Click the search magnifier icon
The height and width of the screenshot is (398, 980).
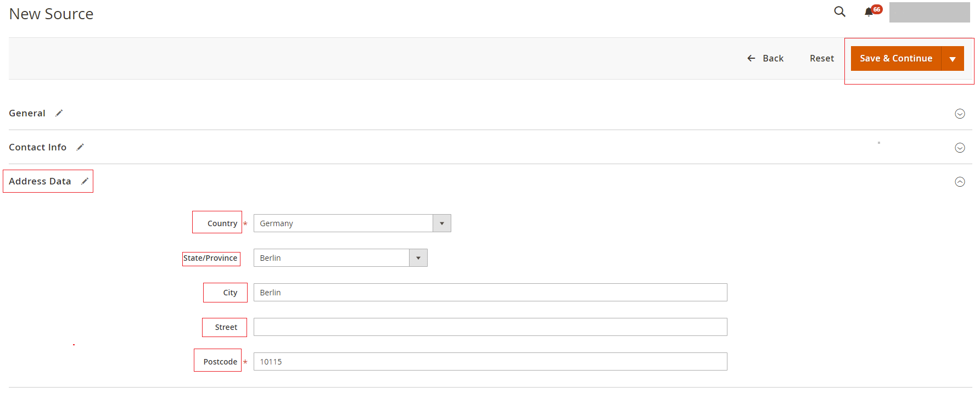[839, 12]
